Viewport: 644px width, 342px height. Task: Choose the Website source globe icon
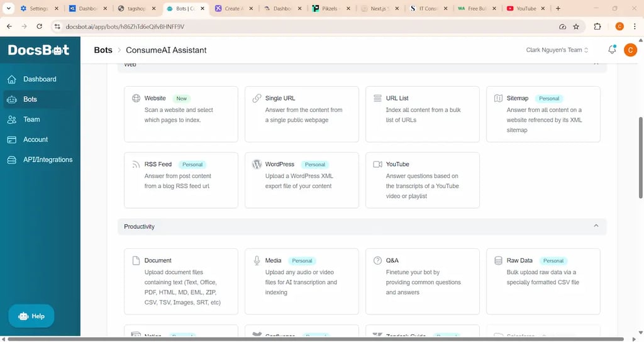pyautogui.click(x=136, y=99)
